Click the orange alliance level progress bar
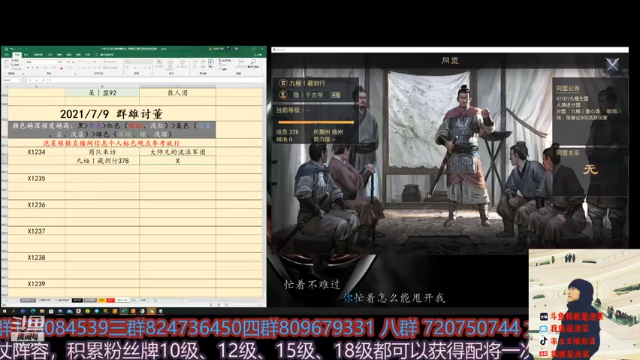Viewport: 640px width, 360px height. tap(316, 122)
